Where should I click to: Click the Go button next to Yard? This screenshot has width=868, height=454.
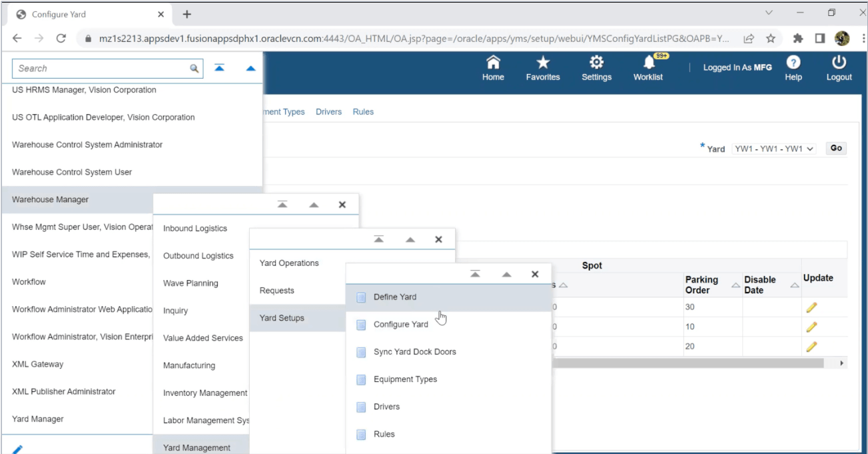836,149
